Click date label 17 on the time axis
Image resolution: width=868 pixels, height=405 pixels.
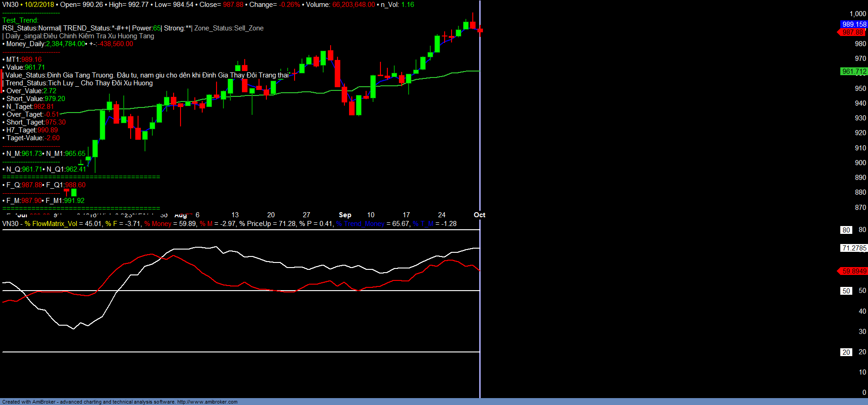(x=406, y=215)
